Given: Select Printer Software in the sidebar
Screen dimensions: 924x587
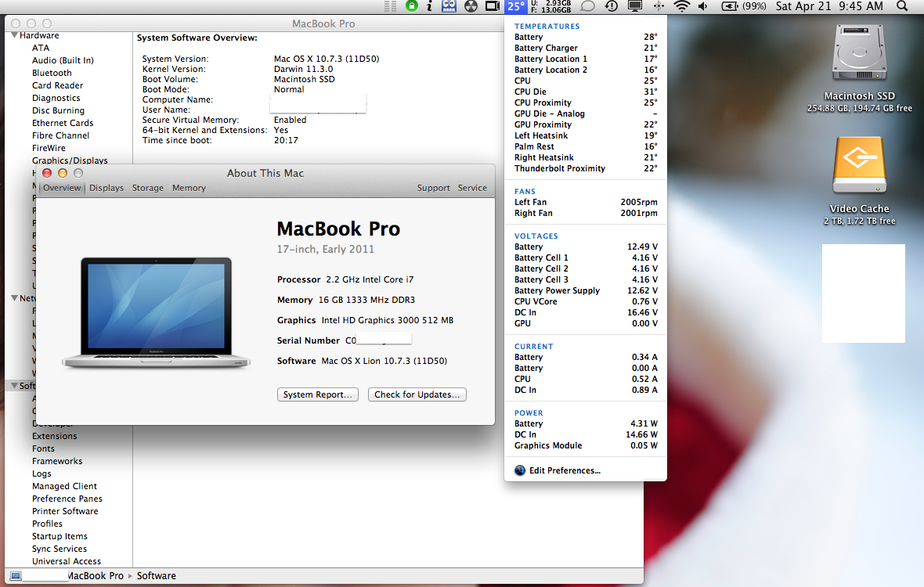Looking at the screenshot, I should click(x=65, y=511).
